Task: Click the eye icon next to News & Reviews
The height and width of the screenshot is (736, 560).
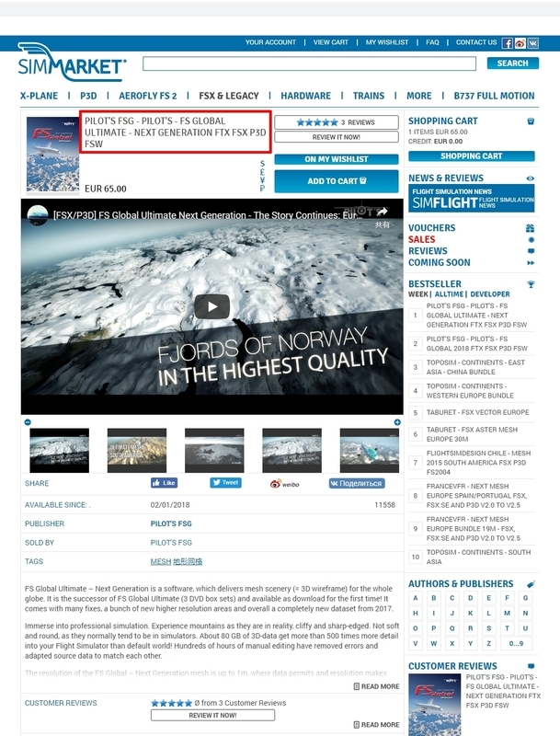Action: [530, 178]
